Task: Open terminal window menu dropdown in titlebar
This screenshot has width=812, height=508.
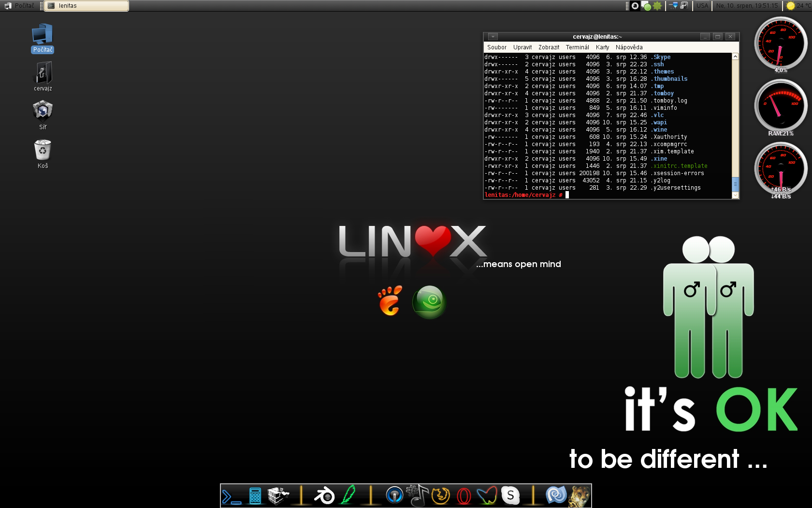Action: pos(493,37)
